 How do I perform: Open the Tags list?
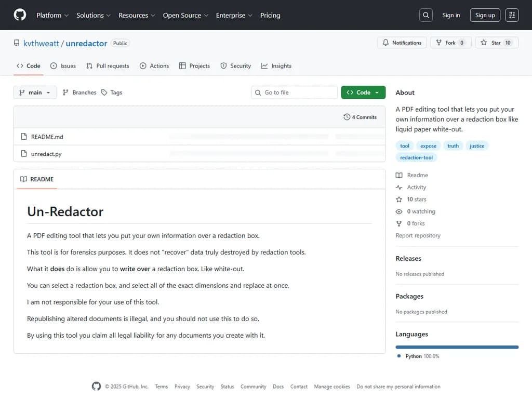(112, 92)
